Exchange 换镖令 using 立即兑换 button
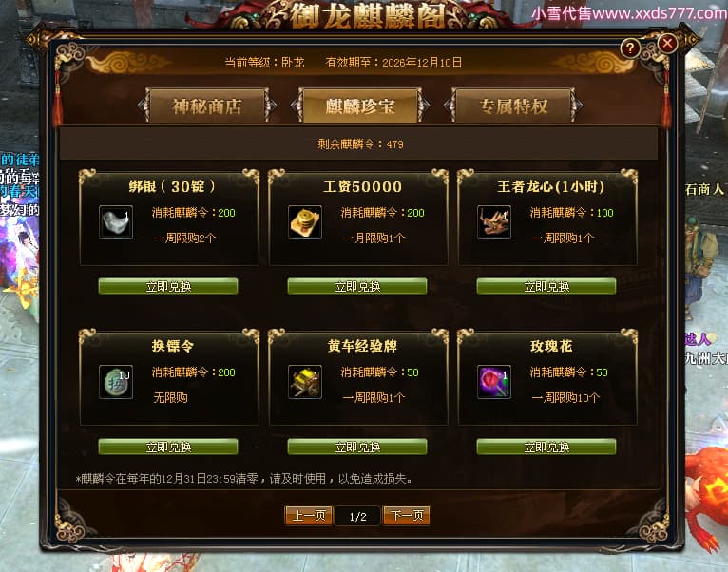The width and height of the screenshot is (728, 572). point(168,447)
